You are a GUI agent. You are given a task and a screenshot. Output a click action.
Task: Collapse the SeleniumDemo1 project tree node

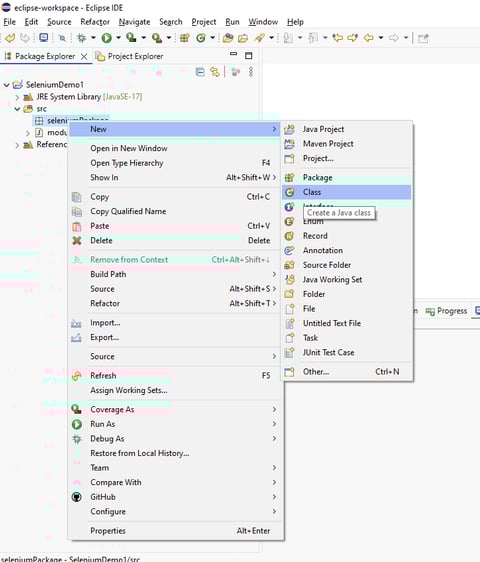tap(6, 85)
